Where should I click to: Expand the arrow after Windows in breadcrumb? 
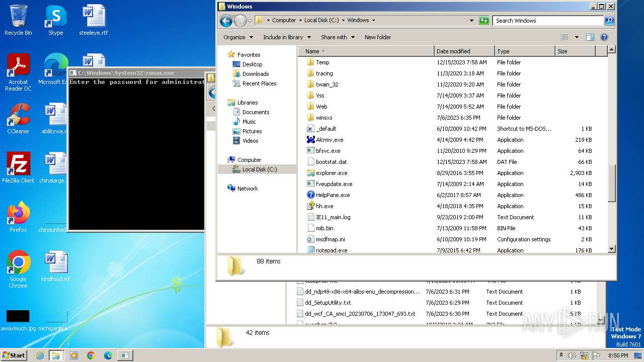coord(373,21)
